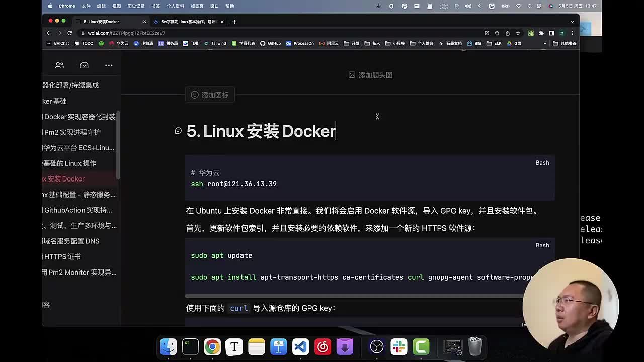Open sidebar page Docker 实现容器化封装
The width and height of the screenshot is (644, 362).
79,117
